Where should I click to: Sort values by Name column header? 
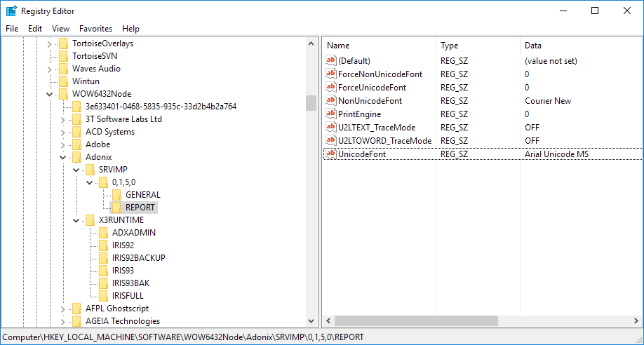[x=379, y=46]
